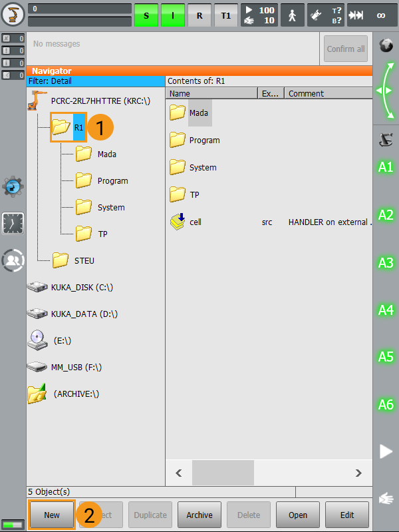Click the New button
This screenshot has height=532, width=399.
51,515
